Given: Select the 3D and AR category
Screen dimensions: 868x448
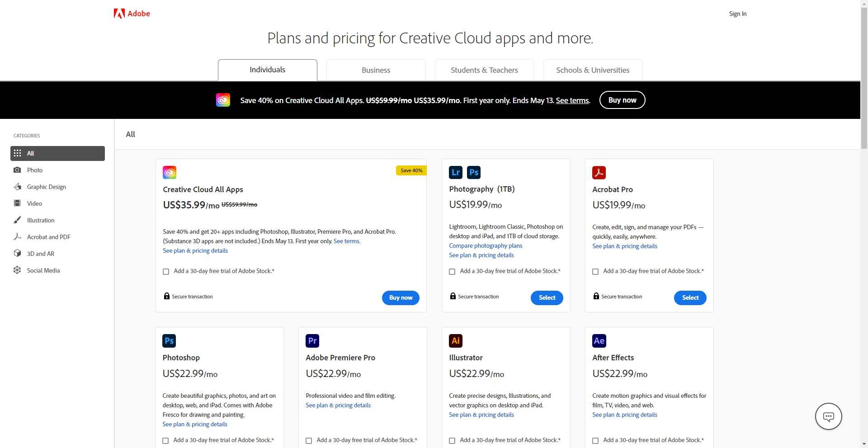Looking at the screenshot, I should pyautogui.click(x=40, y=254).
